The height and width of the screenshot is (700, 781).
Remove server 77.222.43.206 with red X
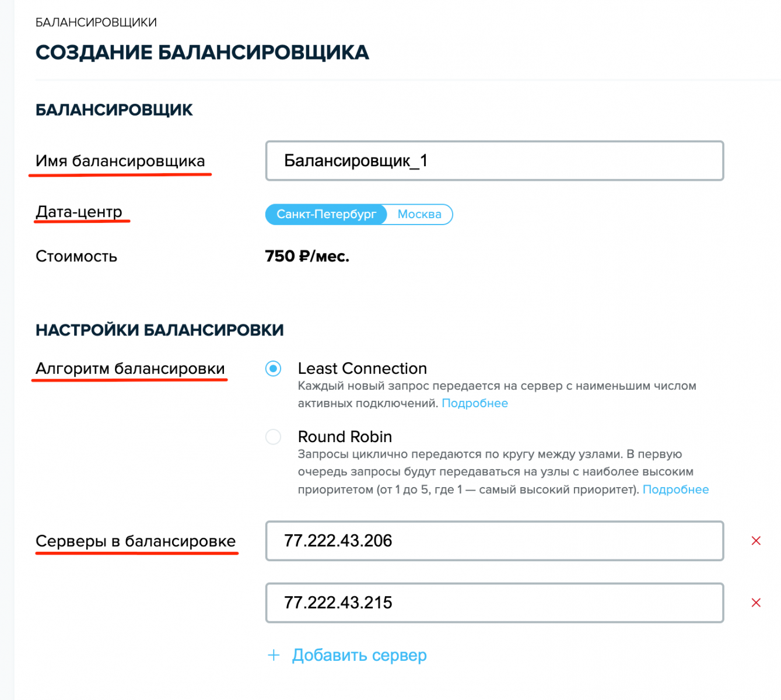[x=756, y=541]
